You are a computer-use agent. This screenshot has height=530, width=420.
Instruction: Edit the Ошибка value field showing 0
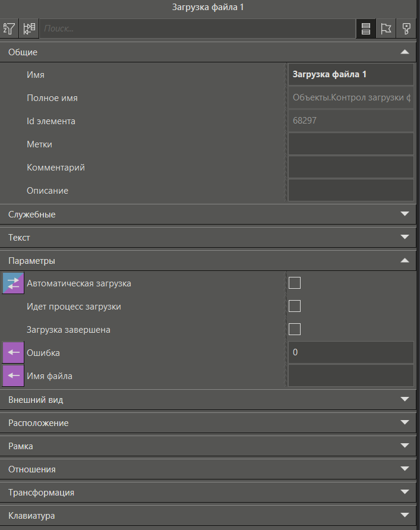click(x=350, y=352)
